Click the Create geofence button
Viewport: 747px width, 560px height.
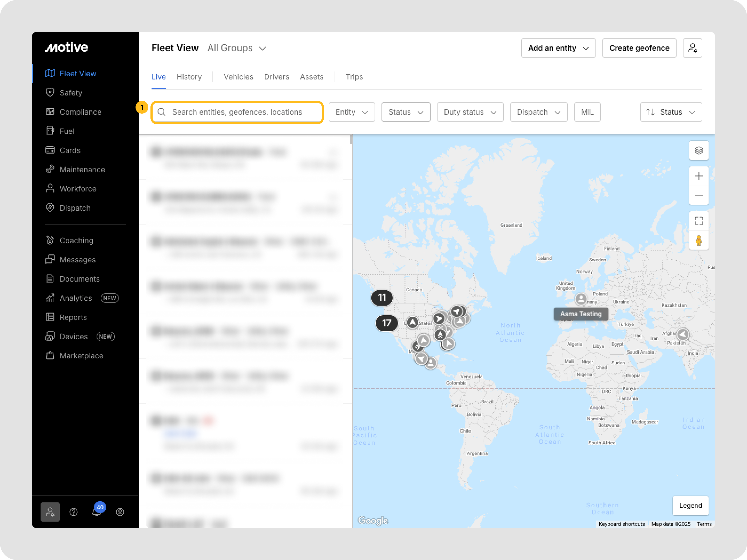[639, 48]
